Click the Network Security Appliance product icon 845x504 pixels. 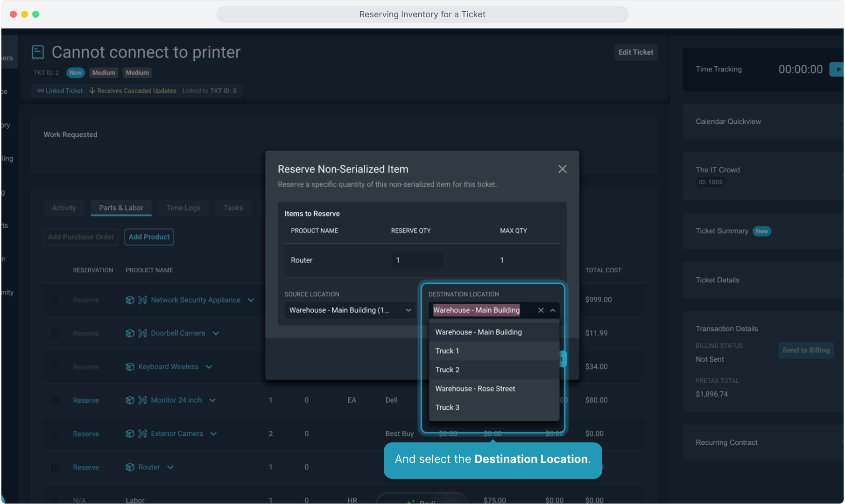tap(130, 300)
